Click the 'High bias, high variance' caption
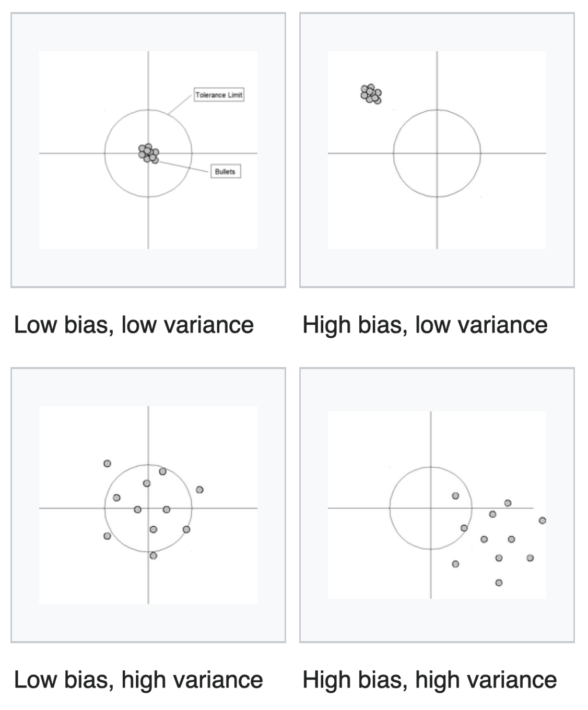Viewport: 588px width, 710px height. pos(429,680)
